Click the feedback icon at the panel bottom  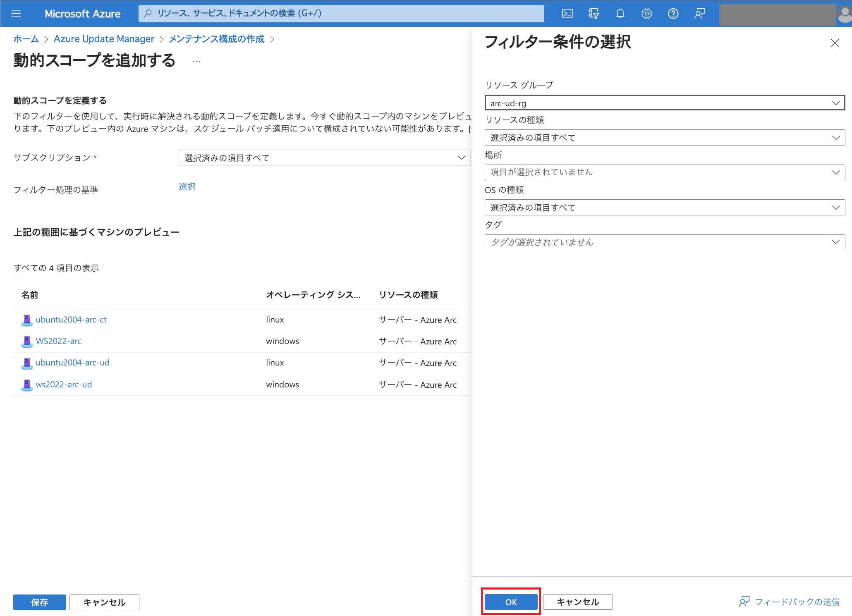pyautogui.click(x=744, y=602)
